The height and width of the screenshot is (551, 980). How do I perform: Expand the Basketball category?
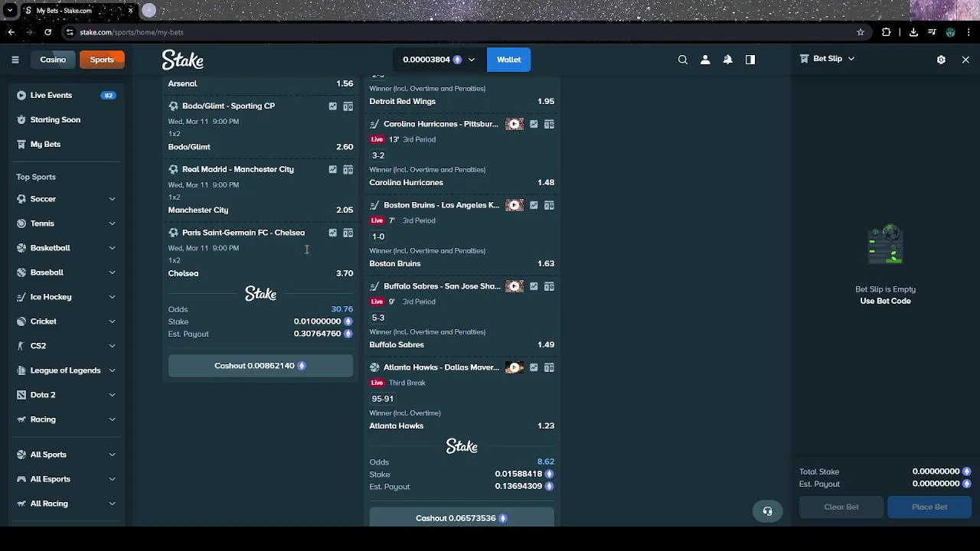(112, 248)
